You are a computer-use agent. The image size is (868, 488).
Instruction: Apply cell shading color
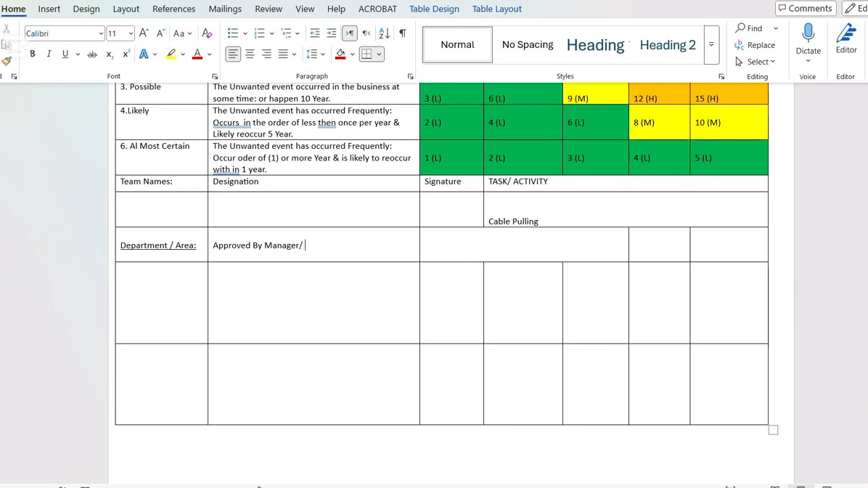[340, 54]
